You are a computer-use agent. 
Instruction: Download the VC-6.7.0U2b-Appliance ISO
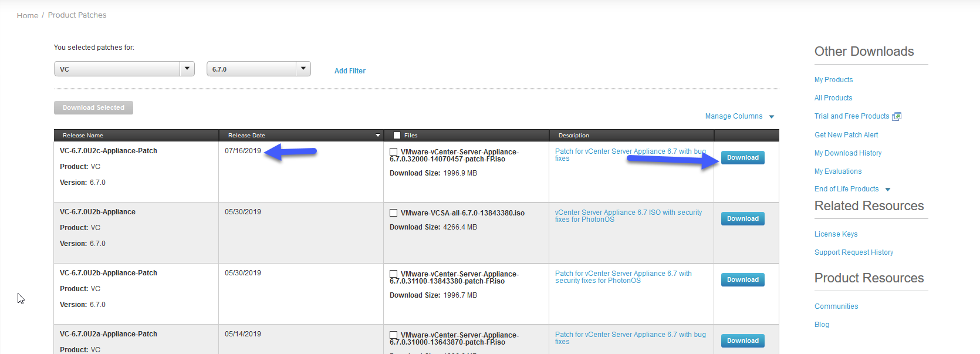tap(743, 218)
